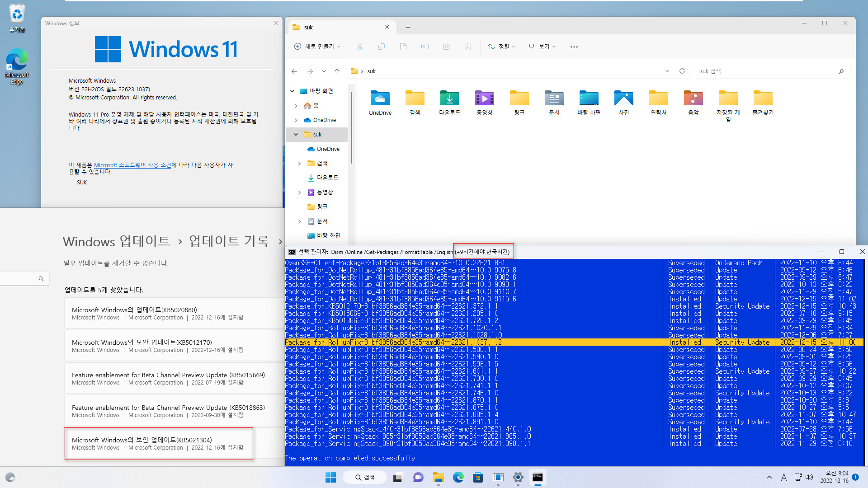This screenshot has width=868, height=488.
Task: Click the suk 검색 search box
Action: pos(773,71)
